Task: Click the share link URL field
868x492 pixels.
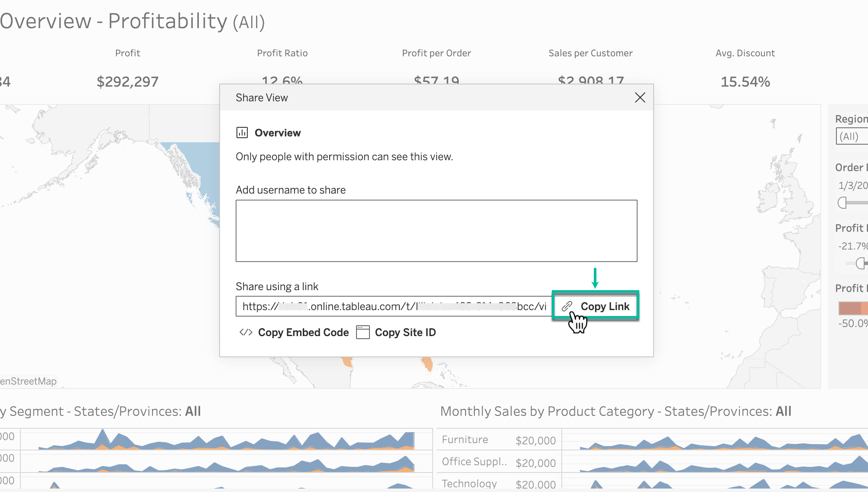Action: click(x=390, y=306)
